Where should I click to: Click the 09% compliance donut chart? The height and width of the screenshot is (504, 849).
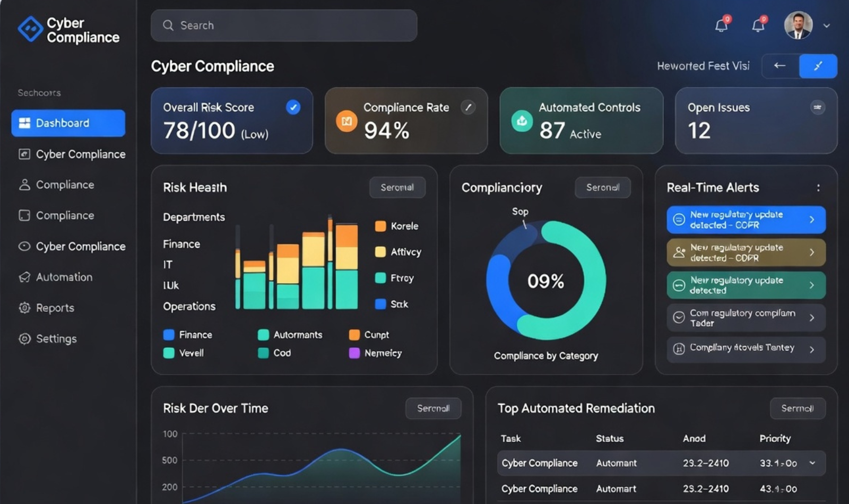(x=546, y=281)
